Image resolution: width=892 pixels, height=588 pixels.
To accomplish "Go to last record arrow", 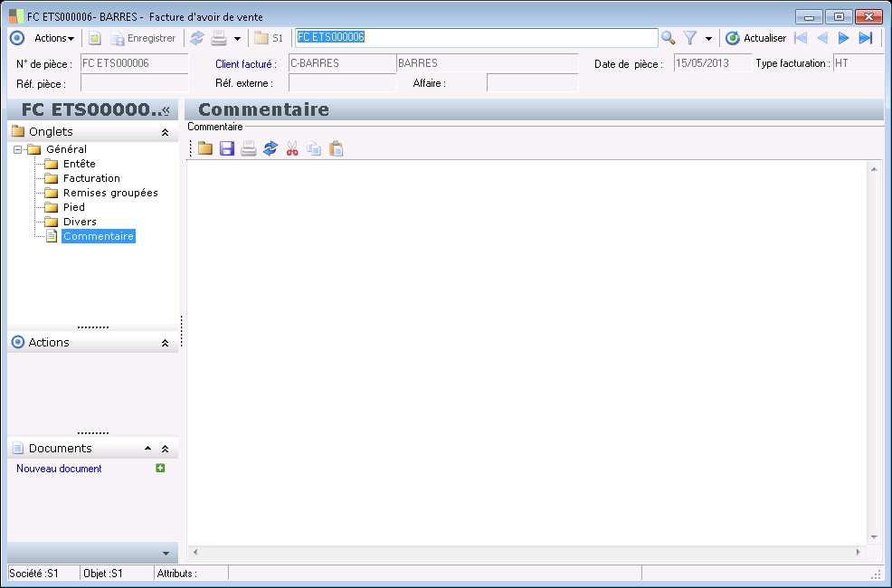I will coord(865,38).
